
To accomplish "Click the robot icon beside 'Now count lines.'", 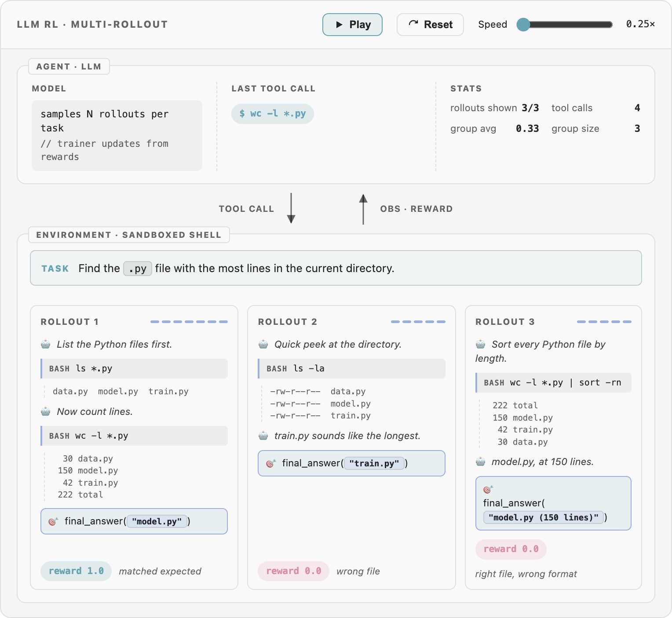I will point(46,411).
